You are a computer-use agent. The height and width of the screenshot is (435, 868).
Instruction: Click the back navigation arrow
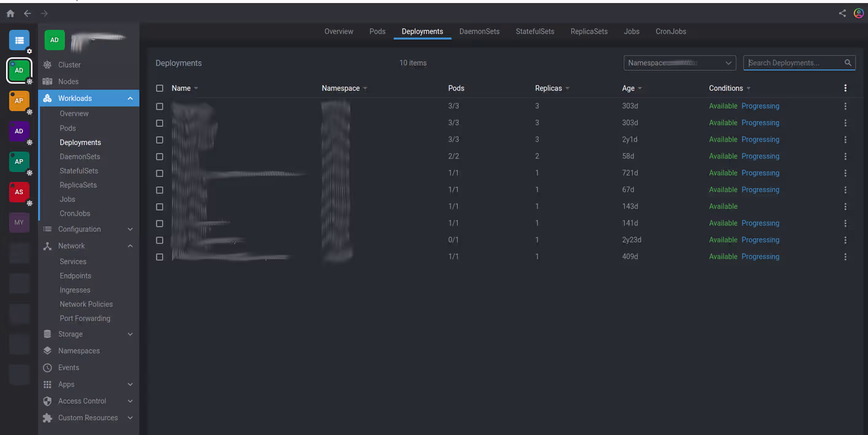pyautogui.click(x=27, y=14)
